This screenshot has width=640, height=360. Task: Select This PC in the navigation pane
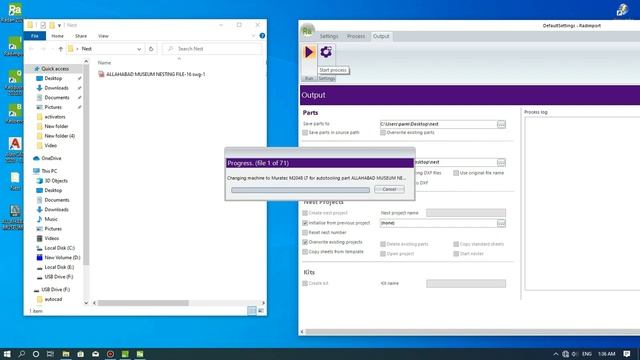click(x=49, y=171)
